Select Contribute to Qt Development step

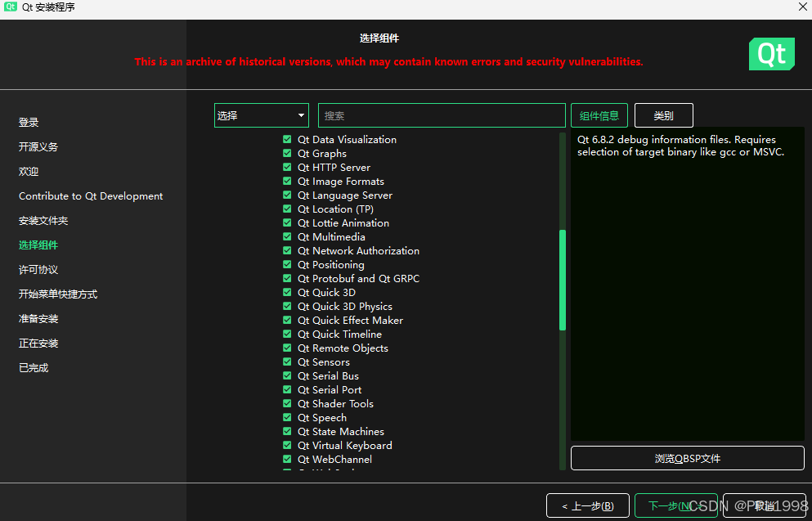pos(91,195)
